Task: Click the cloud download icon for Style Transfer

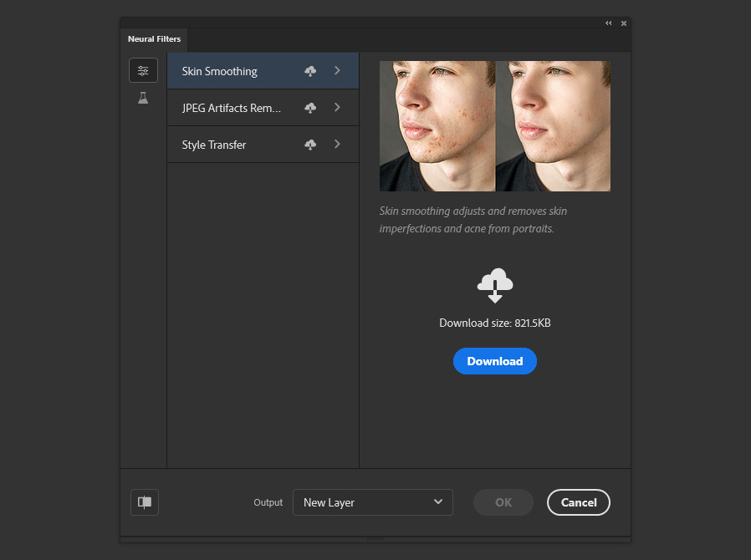Action: click(310, 145)
